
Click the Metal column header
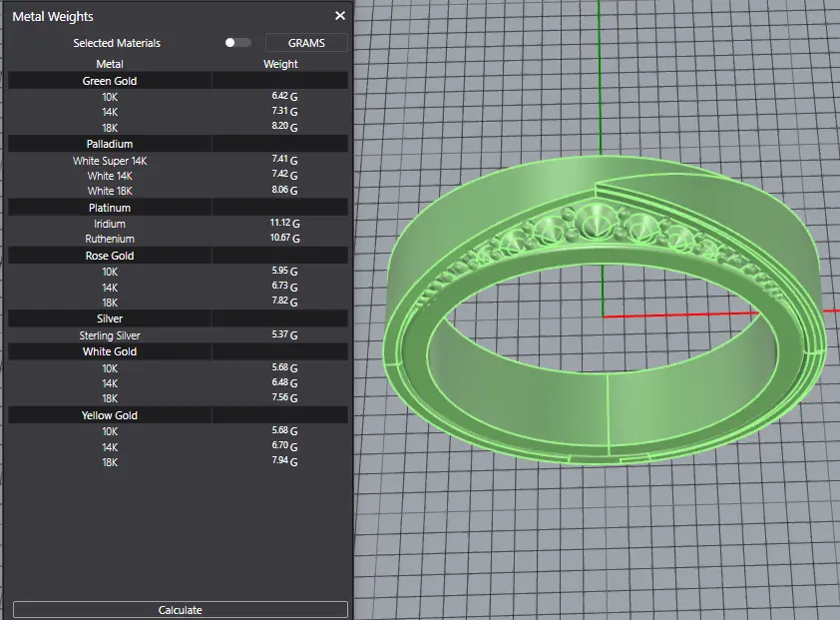click(110, 64)
